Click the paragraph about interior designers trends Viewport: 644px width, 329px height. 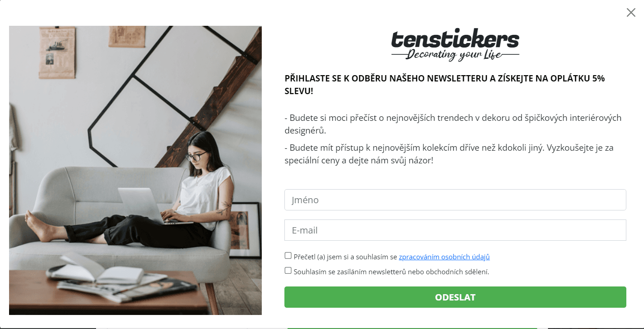point(453,124)
